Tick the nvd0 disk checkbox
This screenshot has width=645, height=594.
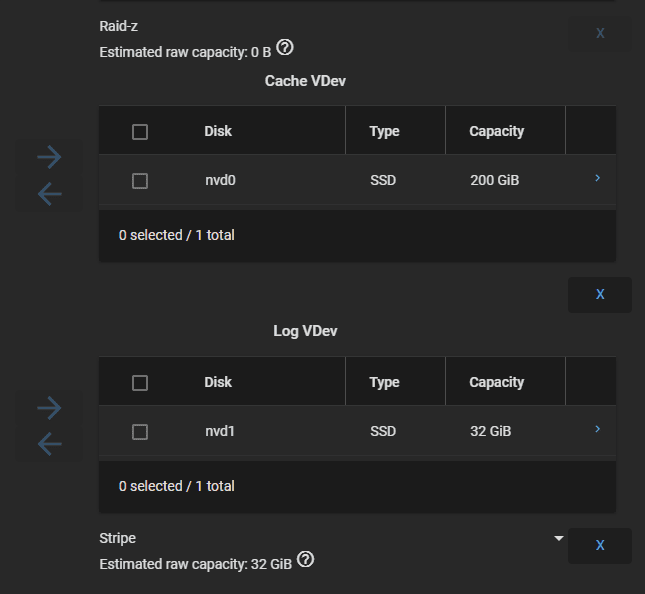(x=140, y=181)
